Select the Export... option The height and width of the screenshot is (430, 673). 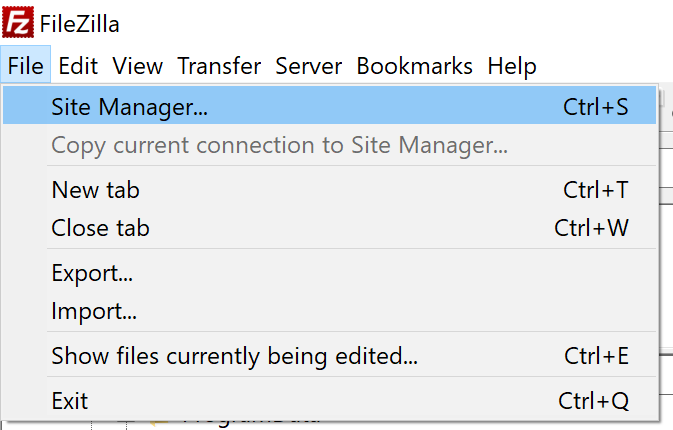tap(329, 273)
